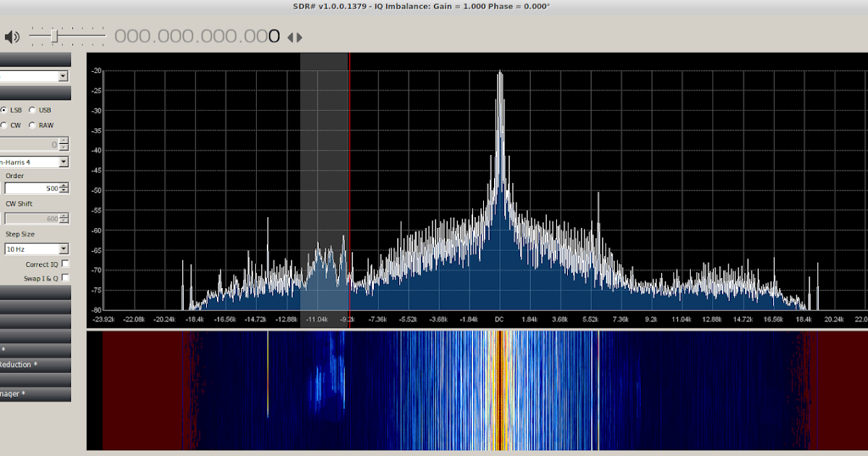
Task: Select CW demodulation mode
Action: coord(4,125)
